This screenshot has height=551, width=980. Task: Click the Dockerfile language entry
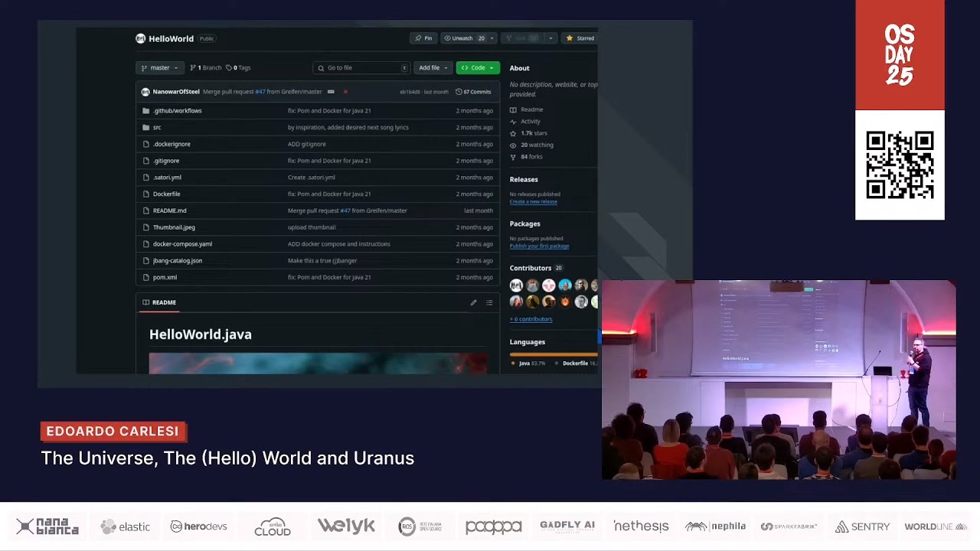tap(576, 364)
